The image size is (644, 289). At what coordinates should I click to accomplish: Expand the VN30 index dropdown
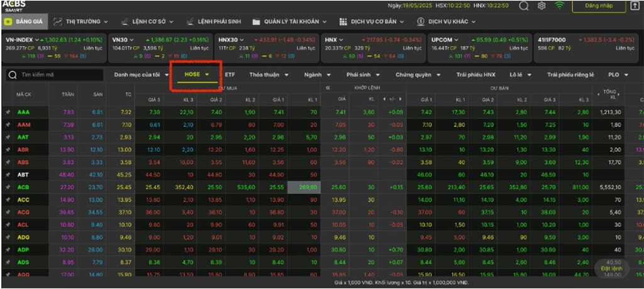tap(131, 40)
